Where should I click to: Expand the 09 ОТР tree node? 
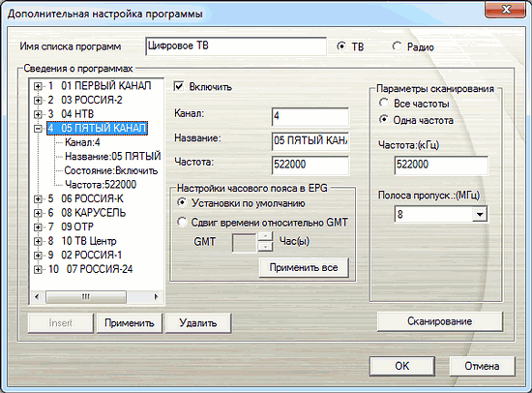click(38, 227)
